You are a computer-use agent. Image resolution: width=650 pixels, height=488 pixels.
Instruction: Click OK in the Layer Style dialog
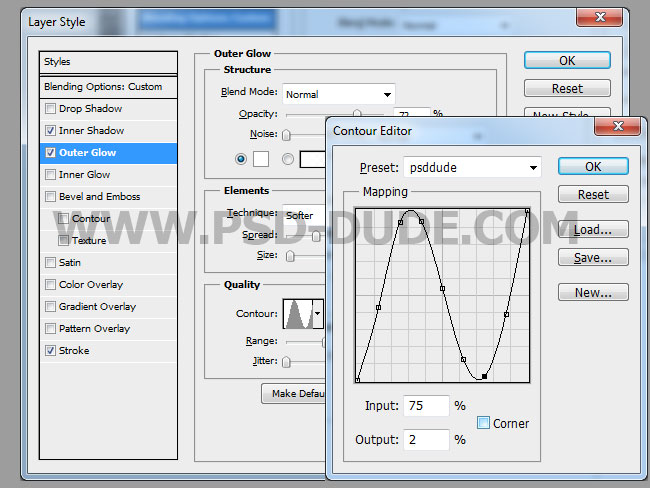(x=567, y=61)
